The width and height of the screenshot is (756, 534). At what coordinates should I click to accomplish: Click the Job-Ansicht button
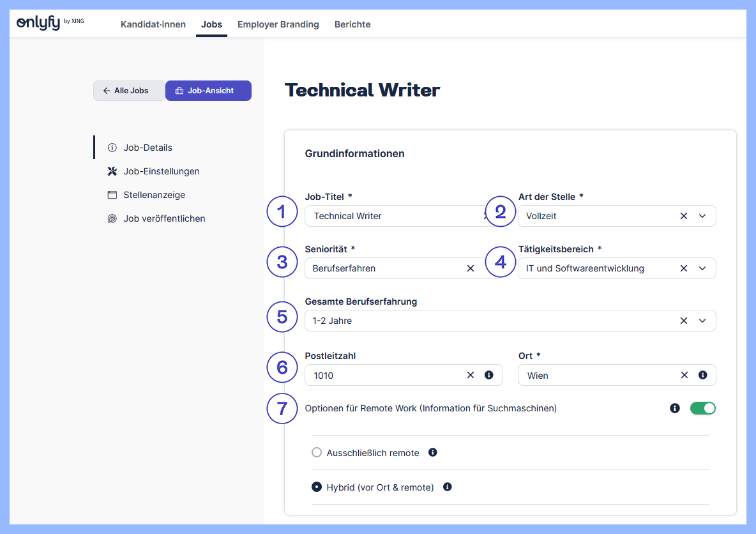pos(208,91)
